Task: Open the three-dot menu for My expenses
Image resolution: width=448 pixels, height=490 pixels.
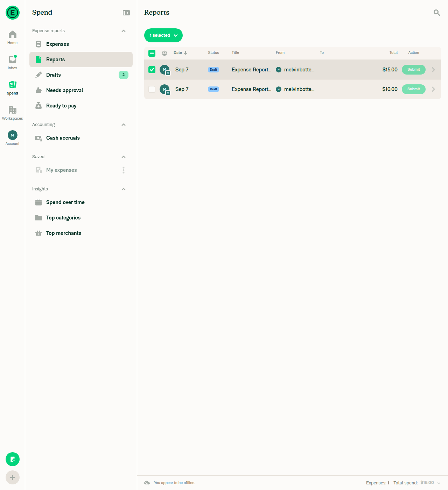Action: pyautogui.click(x=124, y=170)
